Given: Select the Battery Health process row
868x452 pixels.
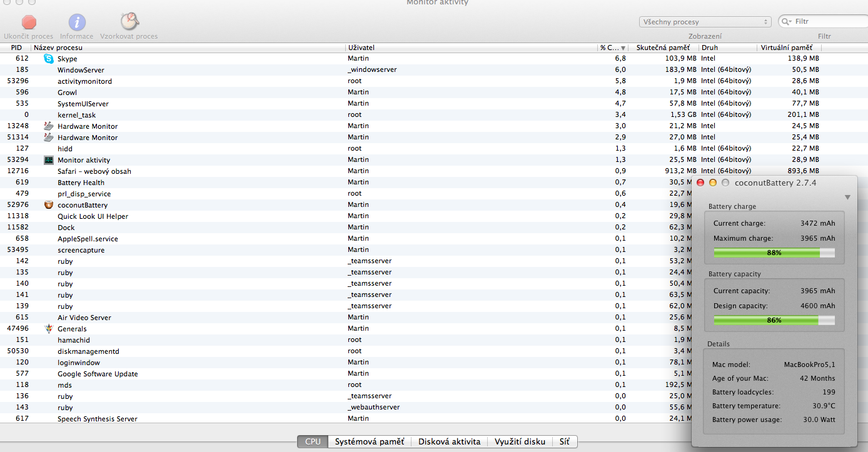Looking at the screenshot, I should (346, 183).
